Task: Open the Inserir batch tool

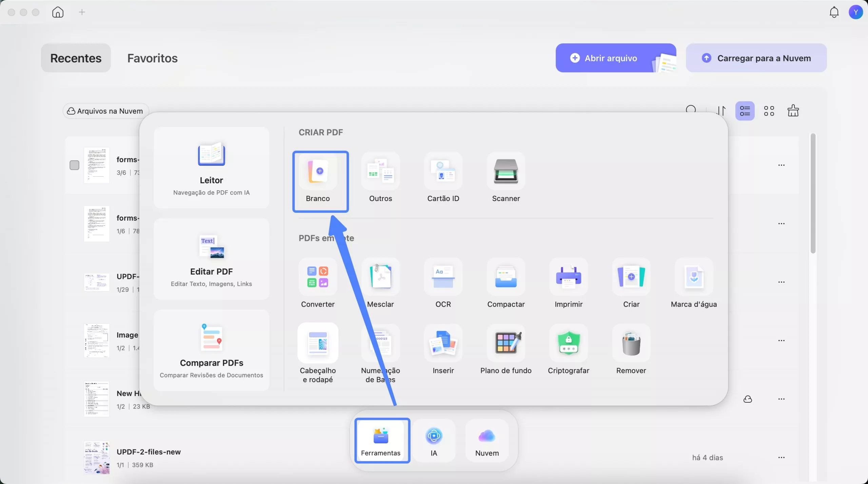Action: pos(443,350)
